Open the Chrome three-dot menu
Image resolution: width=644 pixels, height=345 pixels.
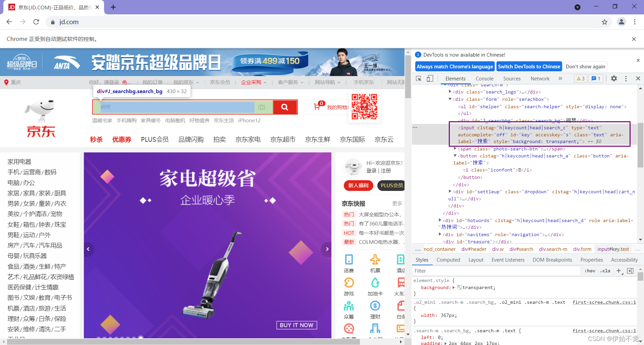(x=635, y=22)
